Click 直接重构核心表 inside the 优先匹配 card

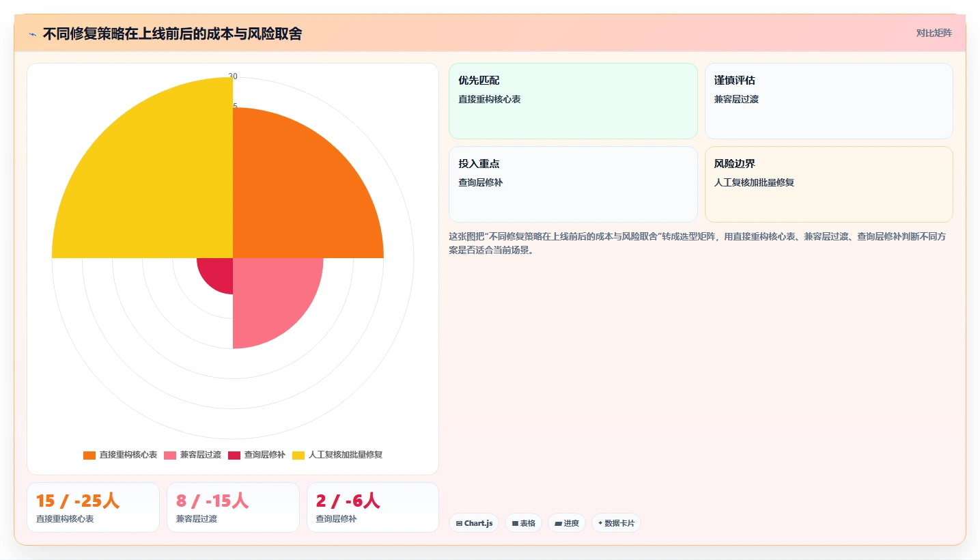[490, 99]
